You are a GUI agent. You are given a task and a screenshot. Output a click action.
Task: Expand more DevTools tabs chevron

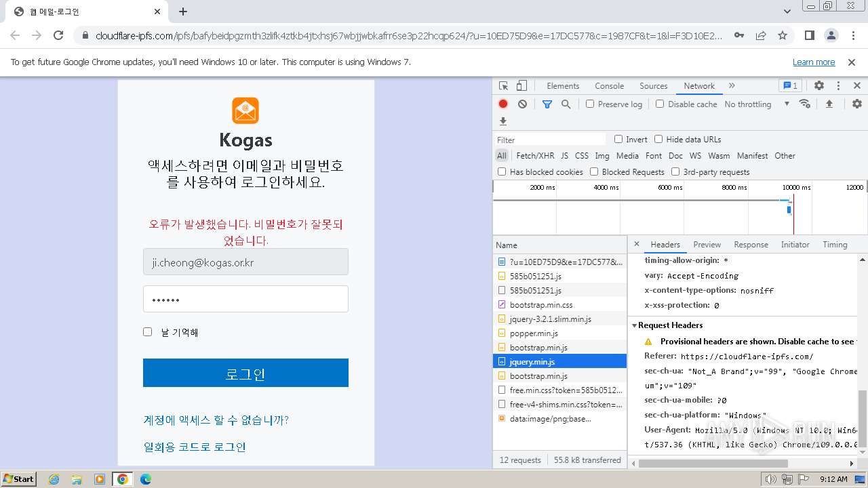click(x=732, y=86)
